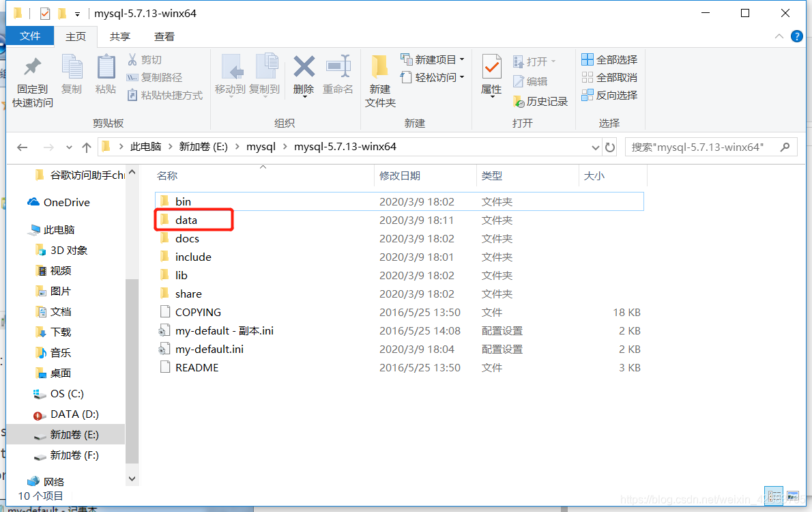Viewport: 812px width, 512px height.
Task: Click Copy to (复制到) icon
Action: click(x=266, y=66)
